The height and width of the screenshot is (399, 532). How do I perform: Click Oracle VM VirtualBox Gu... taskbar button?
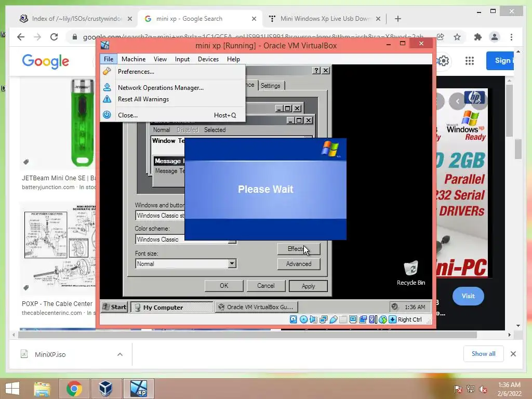(257, 307)
